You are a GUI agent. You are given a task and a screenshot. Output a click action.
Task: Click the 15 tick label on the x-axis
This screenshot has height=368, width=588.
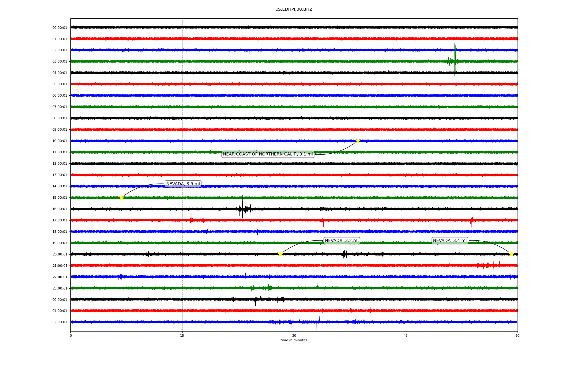(182, 335)
